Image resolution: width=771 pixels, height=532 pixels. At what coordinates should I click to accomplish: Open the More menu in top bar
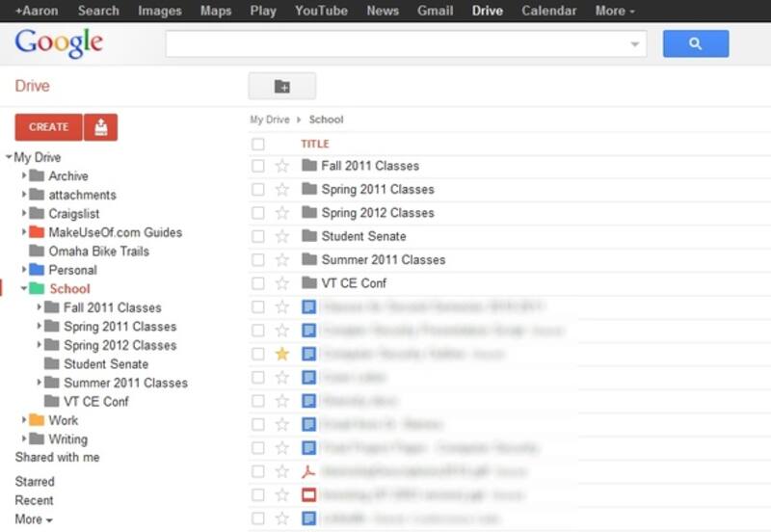(x=614, y=11)
